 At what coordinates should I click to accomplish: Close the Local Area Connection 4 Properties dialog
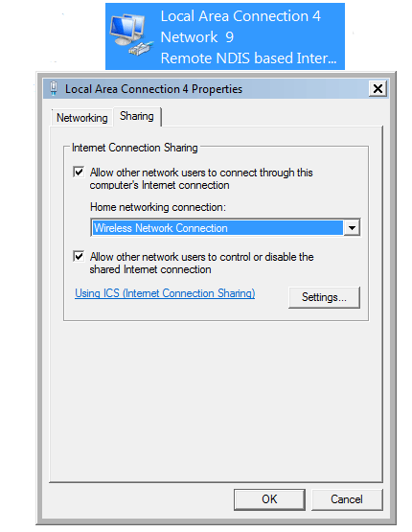[x=378, y=89]
